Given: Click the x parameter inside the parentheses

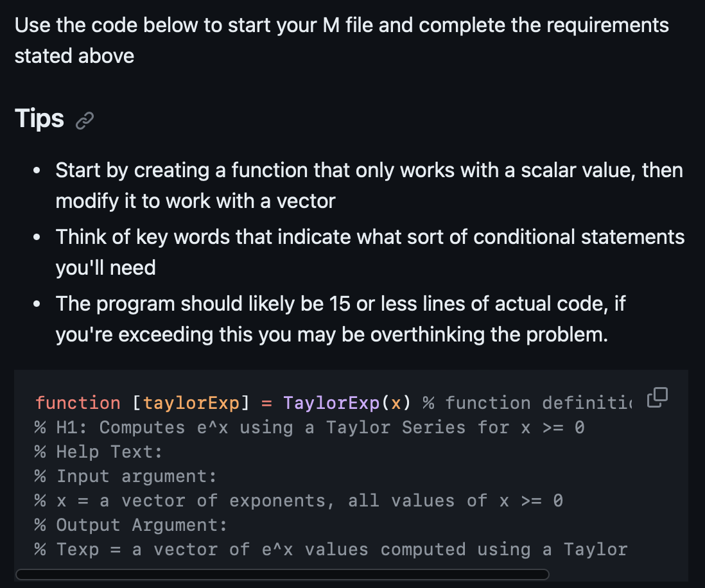Looking at the screenshot, I should pyautogui.click(x=396, y=403).
